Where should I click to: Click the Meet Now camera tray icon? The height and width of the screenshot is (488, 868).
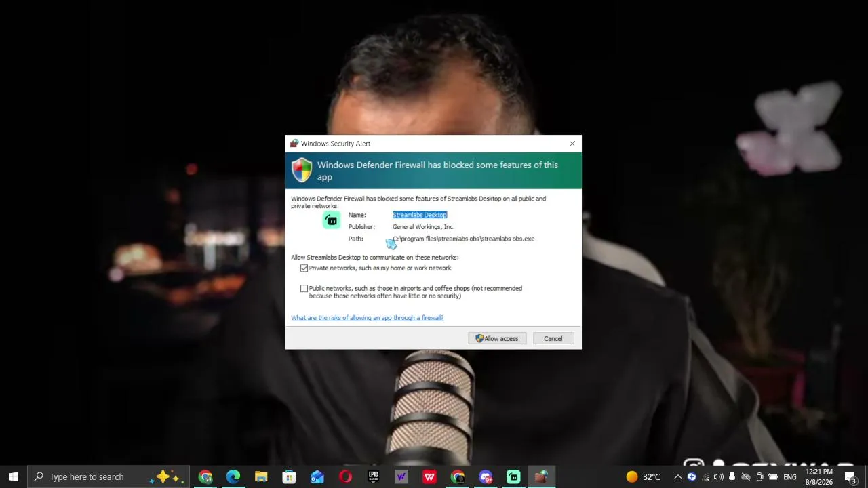(759, 476)
